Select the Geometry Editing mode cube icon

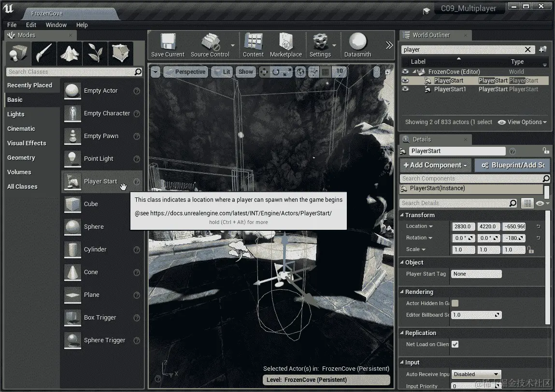pos(120,54)
